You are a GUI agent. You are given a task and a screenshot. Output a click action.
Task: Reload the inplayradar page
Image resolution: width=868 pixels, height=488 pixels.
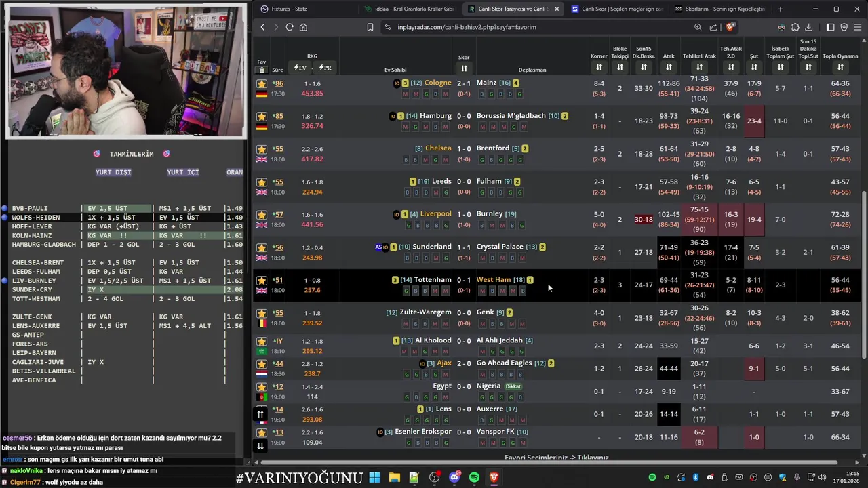click(290, 27)
